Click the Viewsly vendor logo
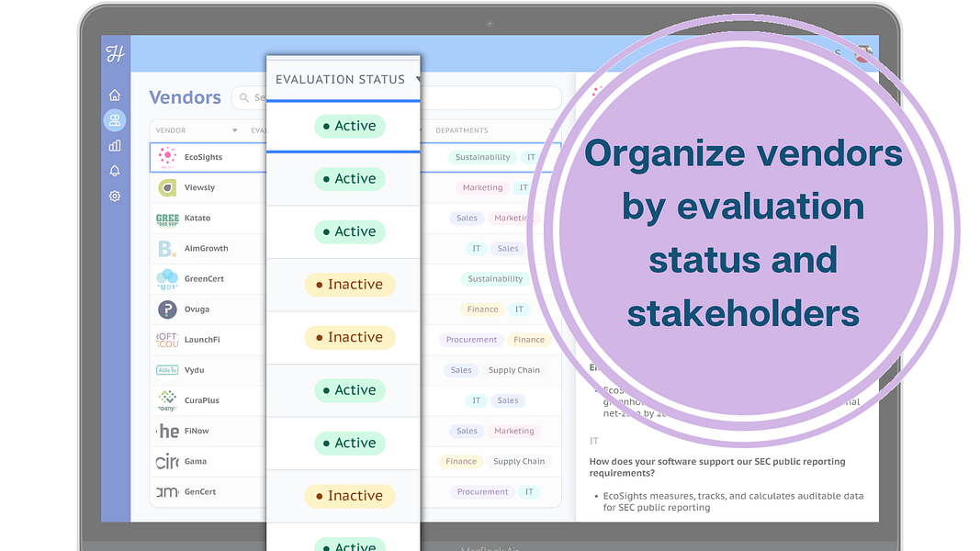Viewport: 980px width, 551px height. (x=167, y=187)
